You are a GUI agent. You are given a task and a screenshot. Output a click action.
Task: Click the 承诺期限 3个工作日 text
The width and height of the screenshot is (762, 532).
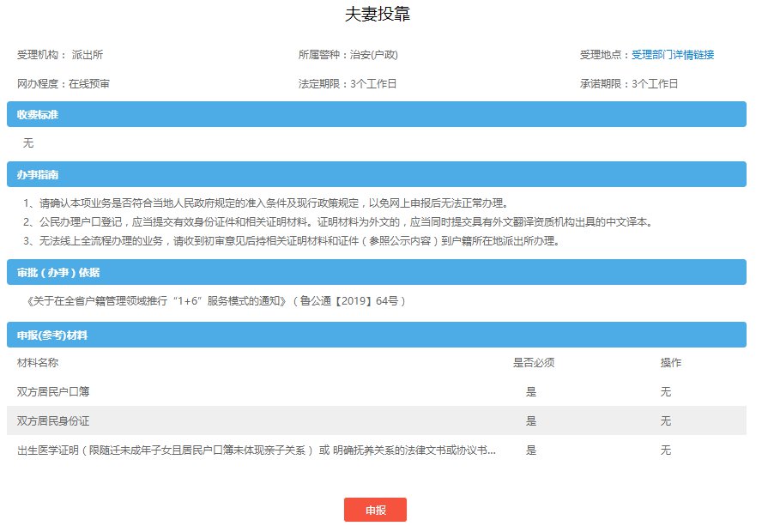(x=628, y=84)
